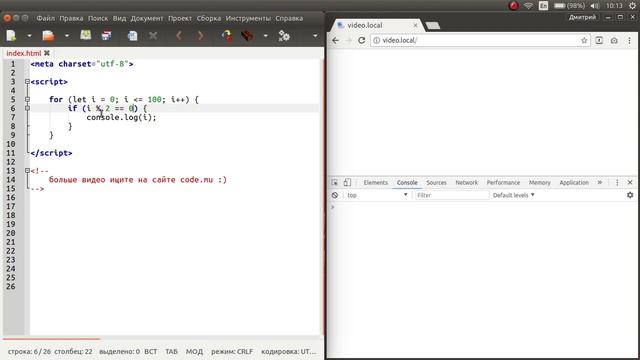Collapse the for loop fold marker on line 5
This screenshot has width=640, height=360.
pyautogui.click(x=27, y=99)
